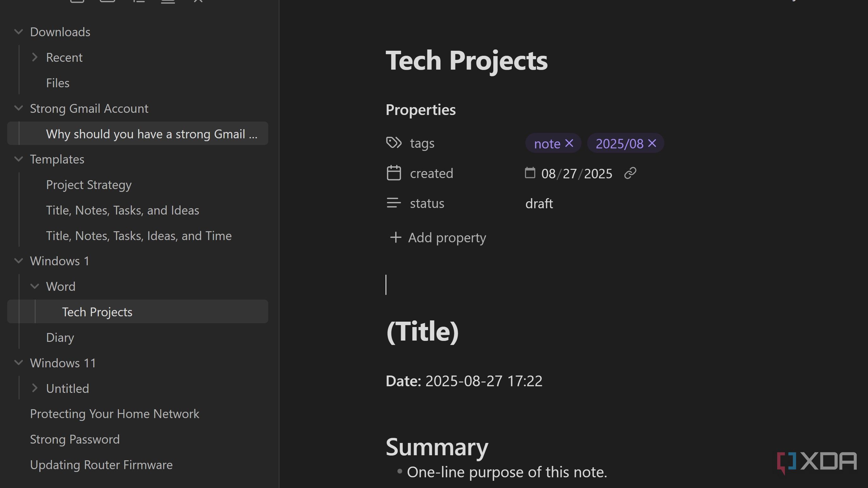
Task: Open the Project Strategy template note
Action: (89, 185)
